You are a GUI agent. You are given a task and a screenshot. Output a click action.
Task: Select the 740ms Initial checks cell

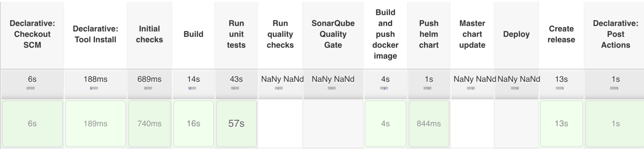pos(149,123)
